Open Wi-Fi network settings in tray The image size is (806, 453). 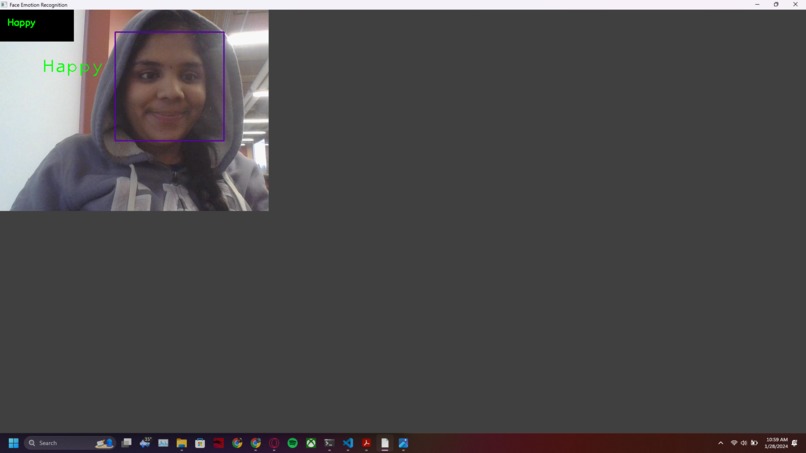tap(734, 443)
